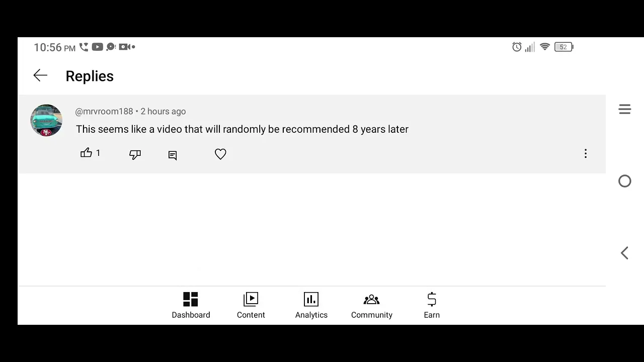Viewport: 644px width, 362px height.
Task: Tap the Android back chevron button
Action: [x=624, y=253]
